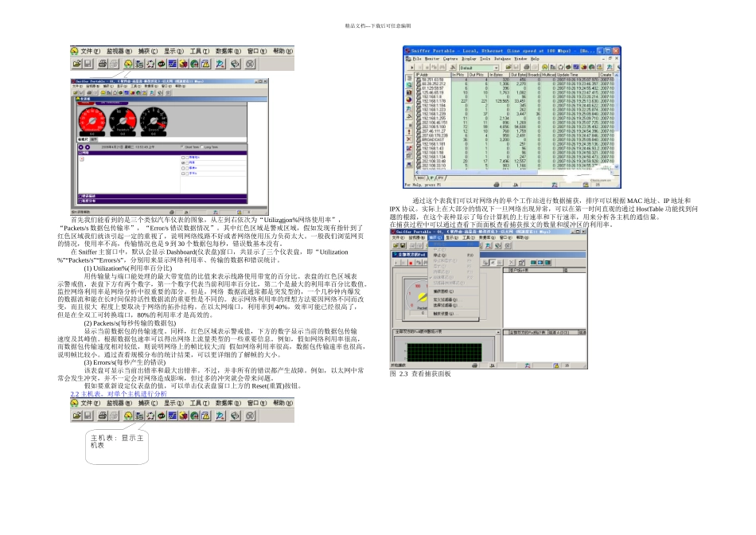Click the vertical scrollbar of the host table
756x535 pixels.
pyautogui.click(x=617, y=120)
